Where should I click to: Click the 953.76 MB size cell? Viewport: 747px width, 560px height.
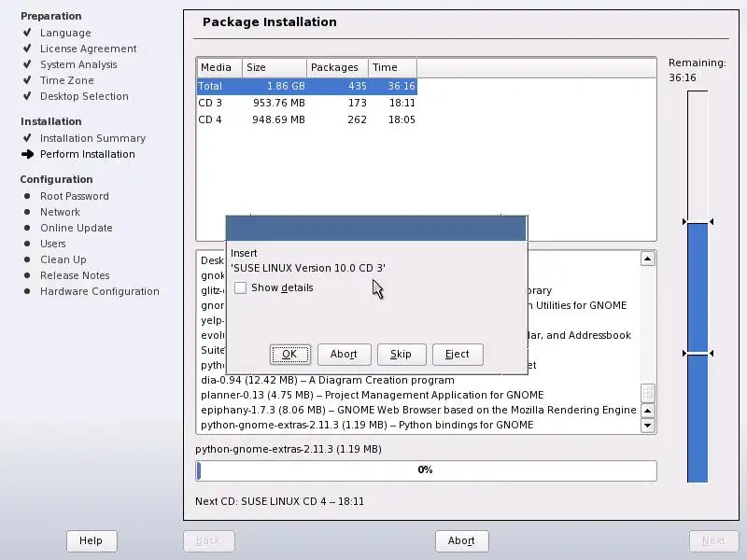coord(278,103)
